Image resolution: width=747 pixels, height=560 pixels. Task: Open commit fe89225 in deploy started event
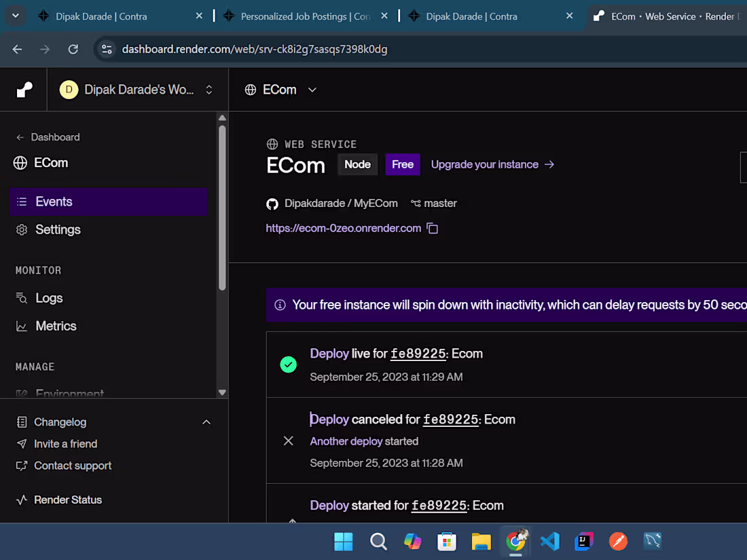tap(439, 506)
